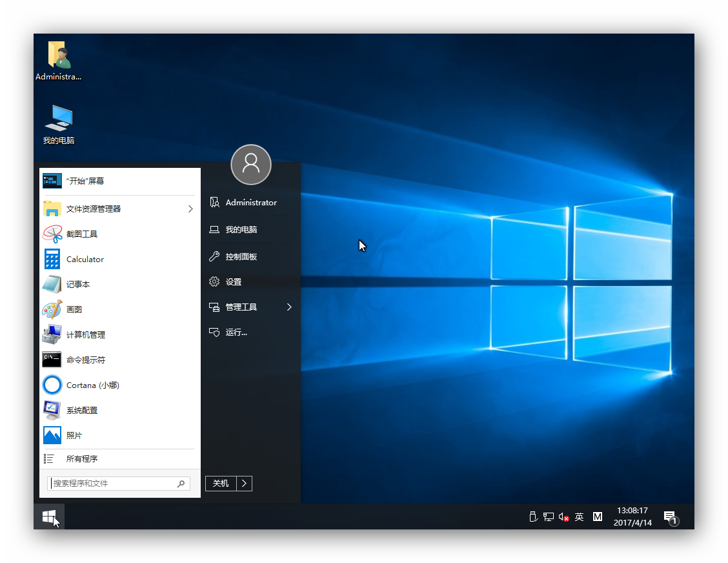Click the Shut down (关机) button
Image resolution: width=728 pixels, height=563 pixels.
(221, 484)
